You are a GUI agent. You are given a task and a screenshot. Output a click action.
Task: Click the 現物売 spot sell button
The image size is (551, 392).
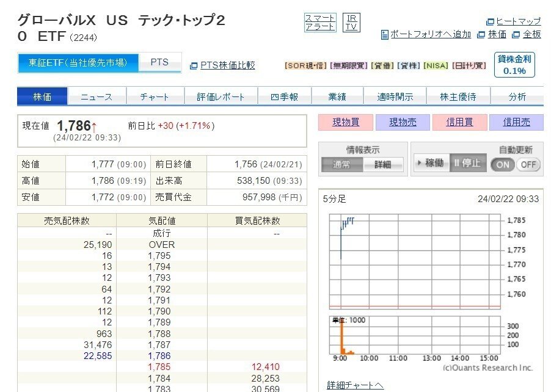click(x=403, y=122)
